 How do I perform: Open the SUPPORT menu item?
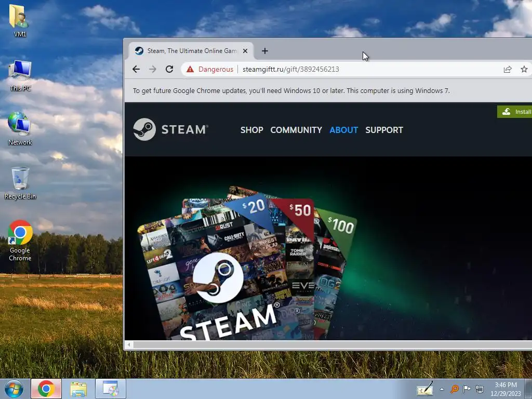coord(384,130)
